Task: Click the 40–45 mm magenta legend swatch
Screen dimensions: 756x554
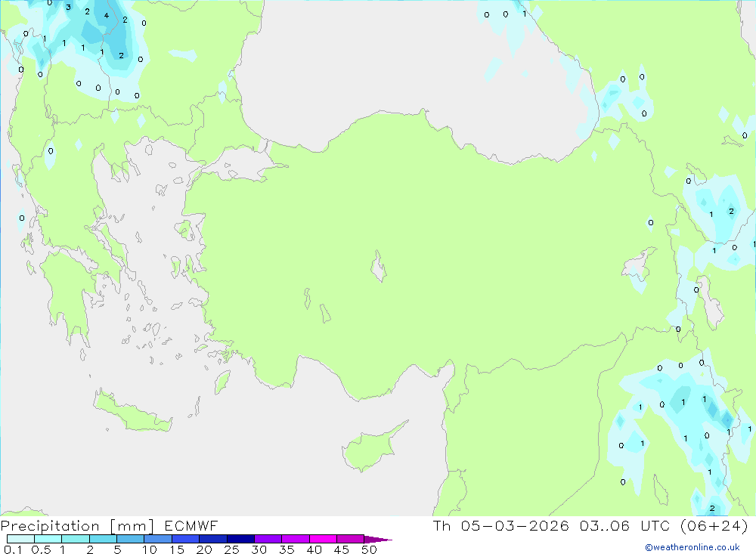Action: pos(323,539)
